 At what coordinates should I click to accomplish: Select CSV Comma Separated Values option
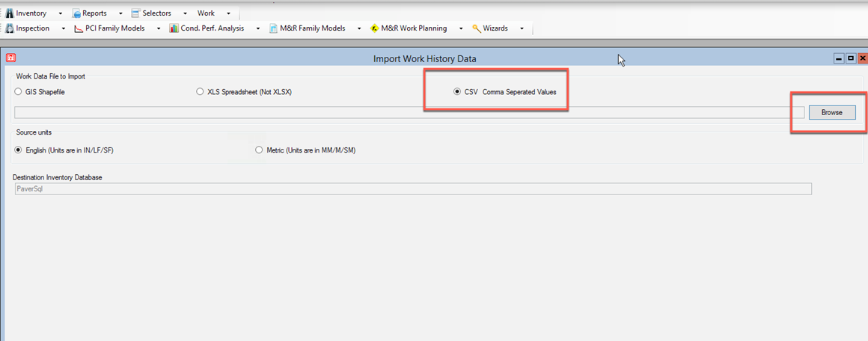click(457, 92)
